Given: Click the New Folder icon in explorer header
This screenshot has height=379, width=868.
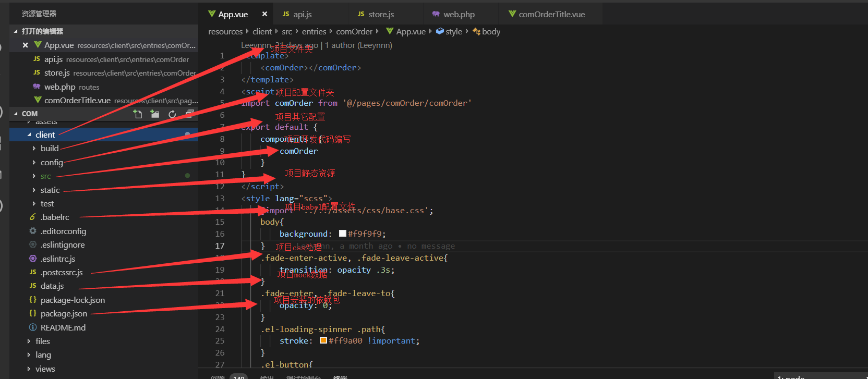Looking at the screenshot, I should [x=155, y=114].
